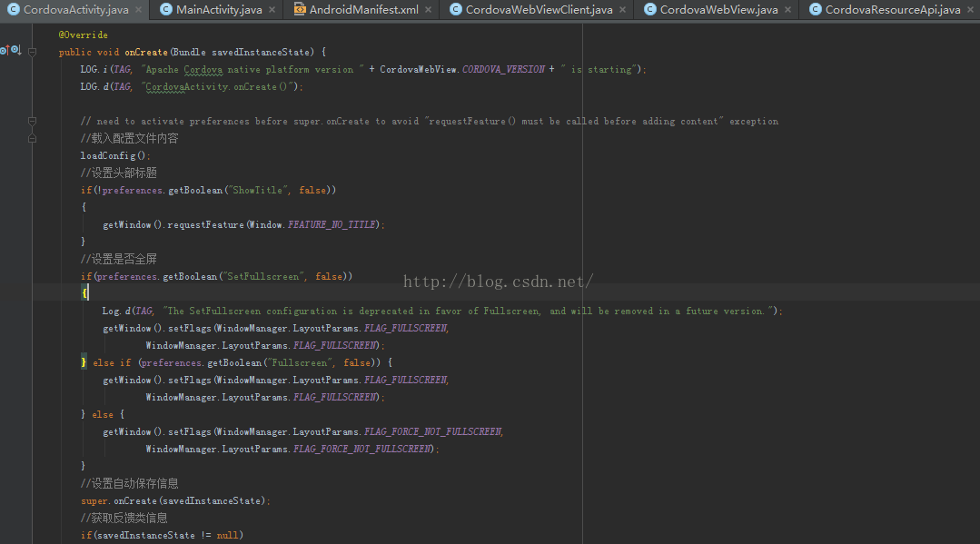Click the class icon on CordovaResourceApi.java tab
Image resolution: width=980 pixels, height=544 pixels.
click(x=815, y=10)
